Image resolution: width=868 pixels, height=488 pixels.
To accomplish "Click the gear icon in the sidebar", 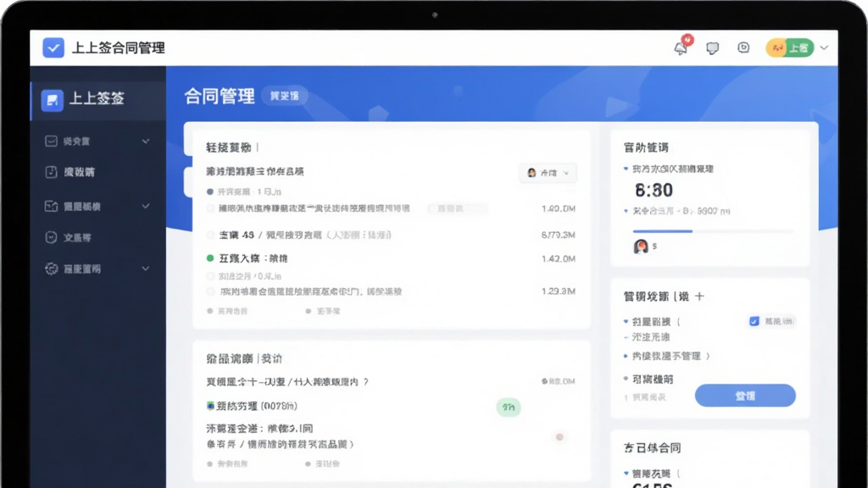I will pyautogui.click(x=51, y=269).
